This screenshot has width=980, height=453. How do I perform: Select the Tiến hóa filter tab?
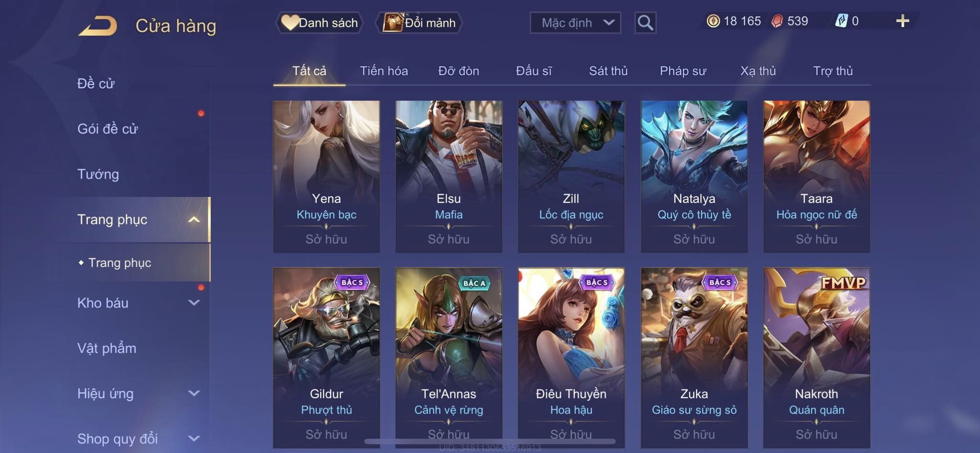384,71
